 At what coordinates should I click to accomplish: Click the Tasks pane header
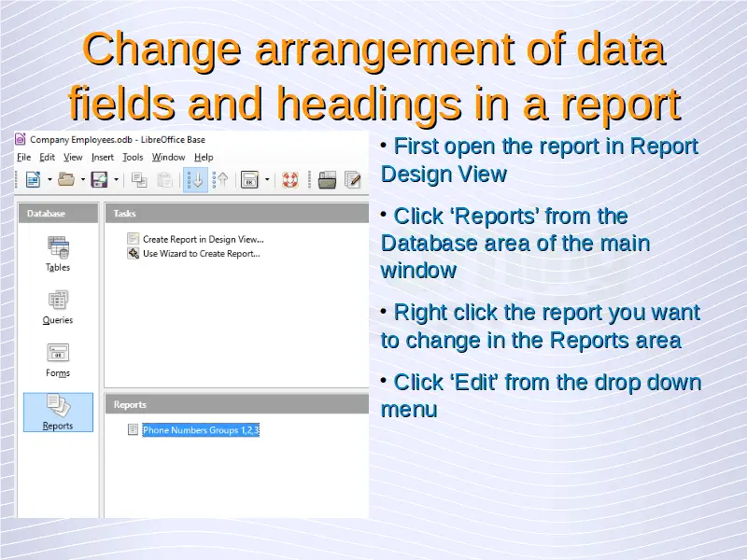[237, 214]
